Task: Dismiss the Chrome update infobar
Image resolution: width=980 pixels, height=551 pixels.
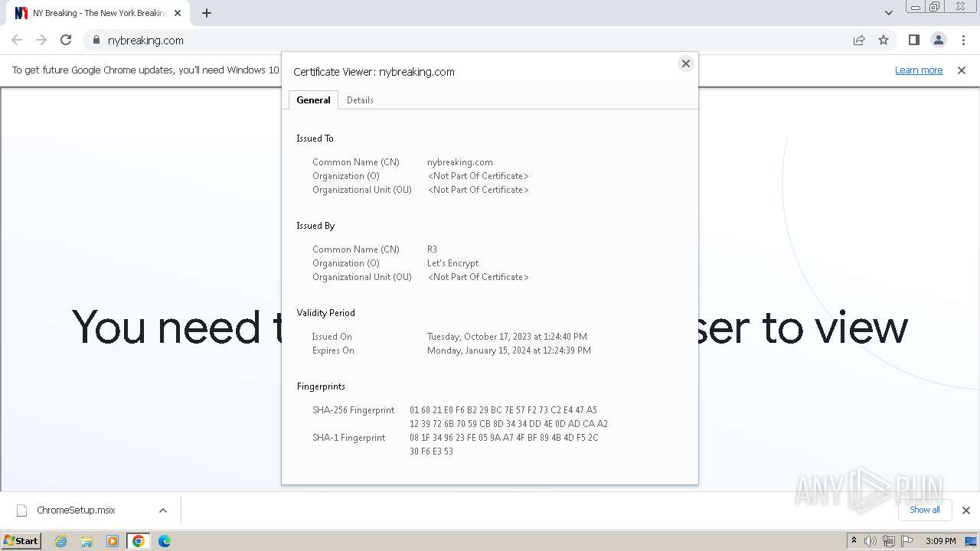Action: tap(962, 70)
